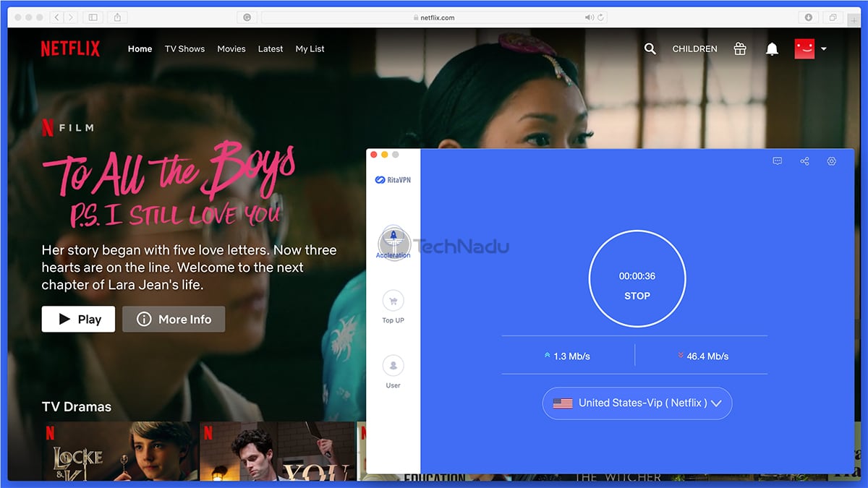This screenshot has width=868, height=488.
Task: Go forward with Safari forward arrow
Action: point(71,17)
